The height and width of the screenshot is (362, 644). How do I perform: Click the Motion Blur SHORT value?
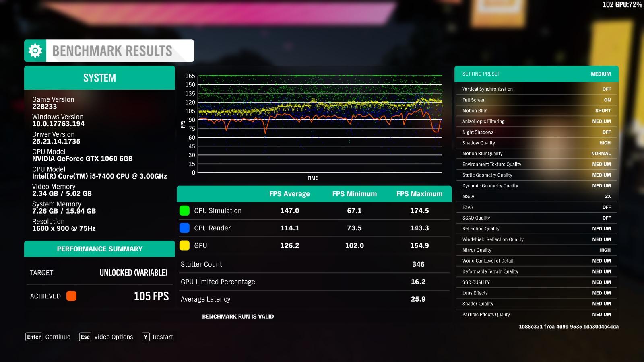[603, 111]
